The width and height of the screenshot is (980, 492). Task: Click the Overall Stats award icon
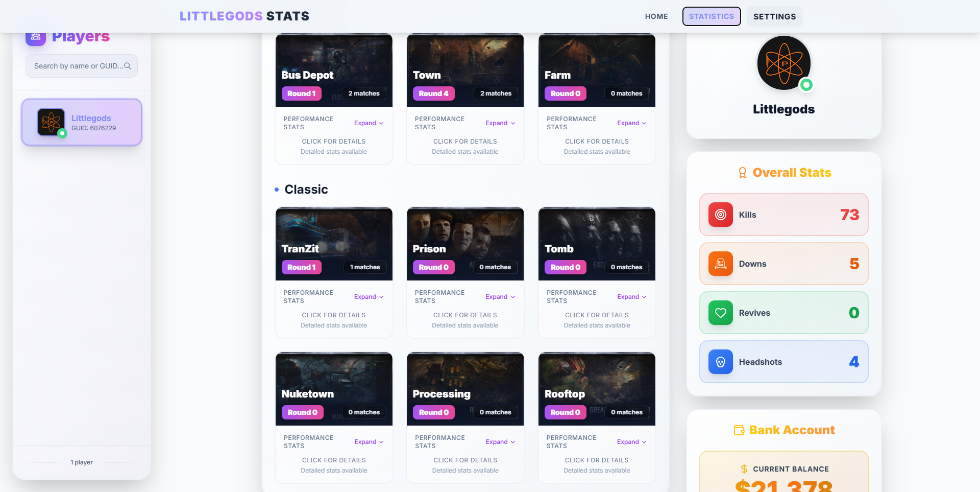click(743, 173)
